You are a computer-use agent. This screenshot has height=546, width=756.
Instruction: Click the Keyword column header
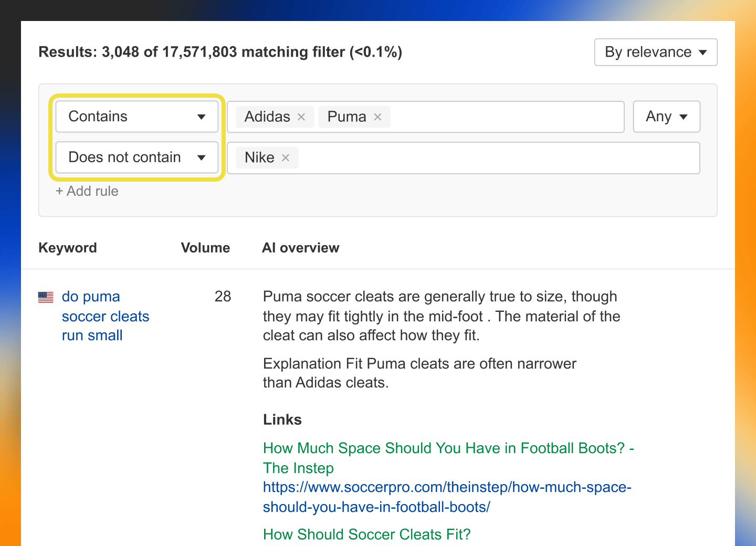pyautogui.click(x=68, y=248)
